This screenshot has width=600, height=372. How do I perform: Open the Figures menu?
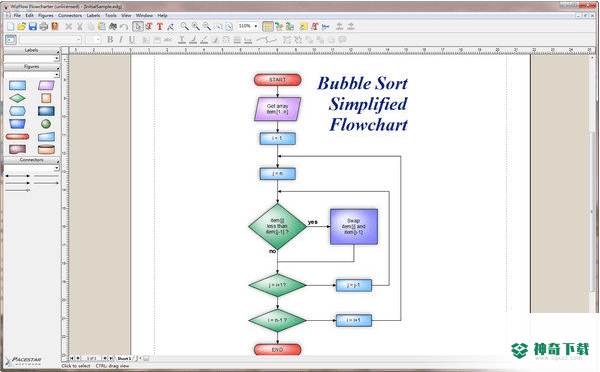[x=46, y=15]
